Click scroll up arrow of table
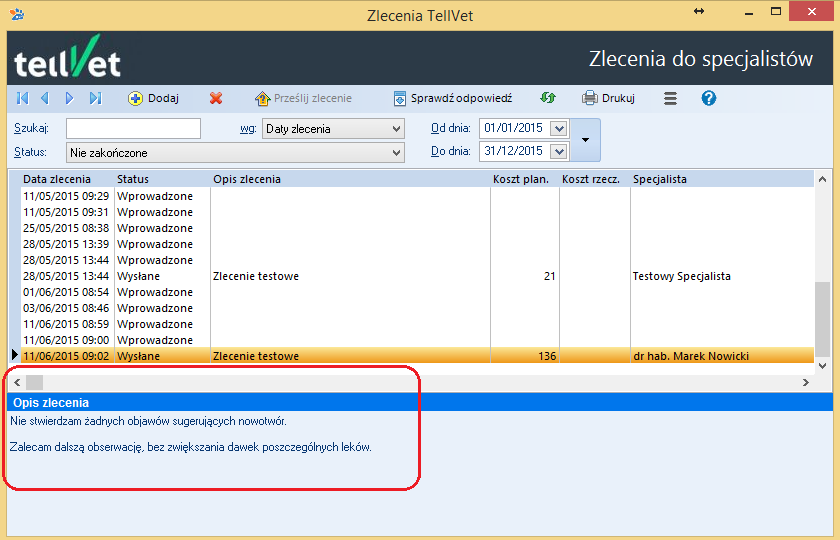 (822, 179)
